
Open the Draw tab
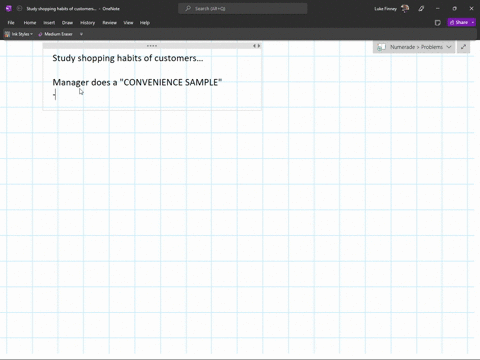67,23
